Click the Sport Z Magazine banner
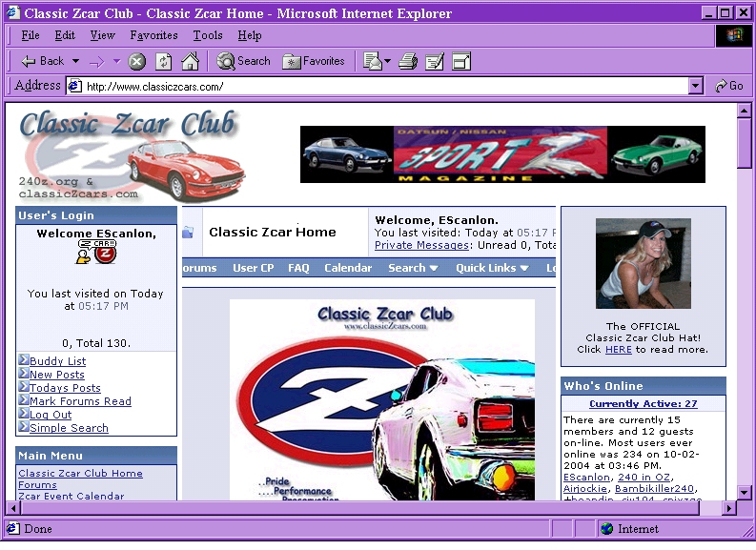756x550 pixels. 502,154
